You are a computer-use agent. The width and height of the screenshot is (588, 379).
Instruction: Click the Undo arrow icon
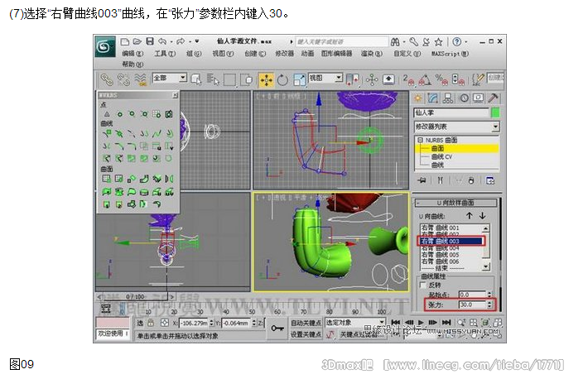click(x=162, y=41)
